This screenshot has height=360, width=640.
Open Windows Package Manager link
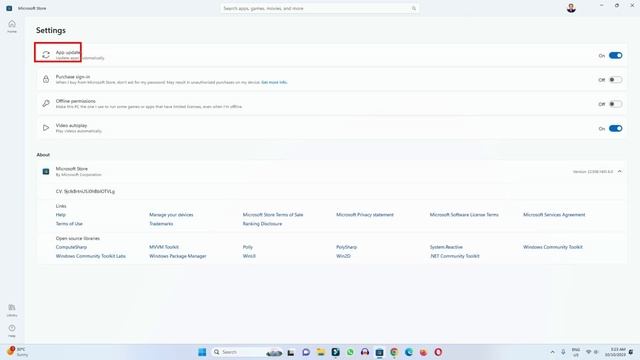point(178,256)
